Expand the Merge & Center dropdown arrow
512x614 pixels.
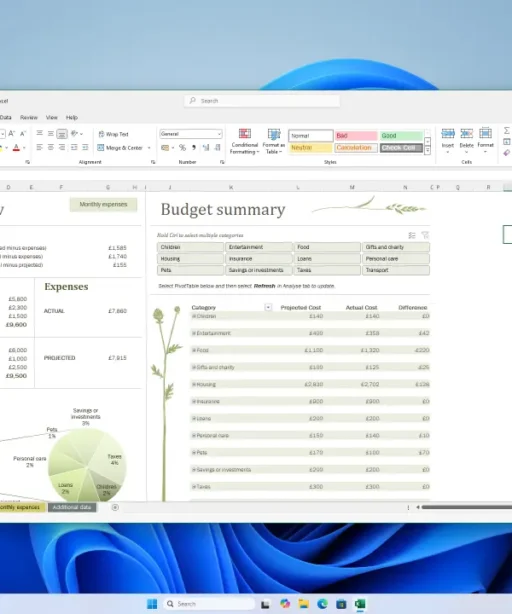[149, 148]
